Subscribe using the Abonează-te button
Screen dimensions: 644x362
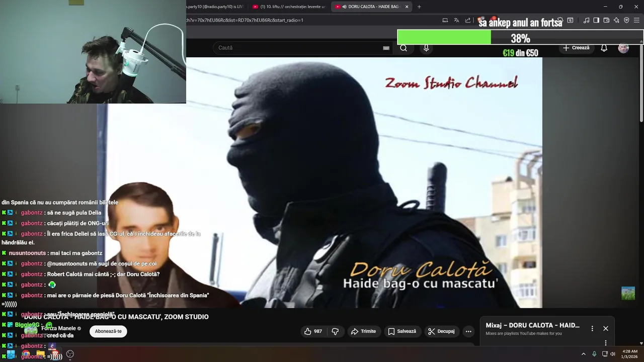click(x=108, y=331)
